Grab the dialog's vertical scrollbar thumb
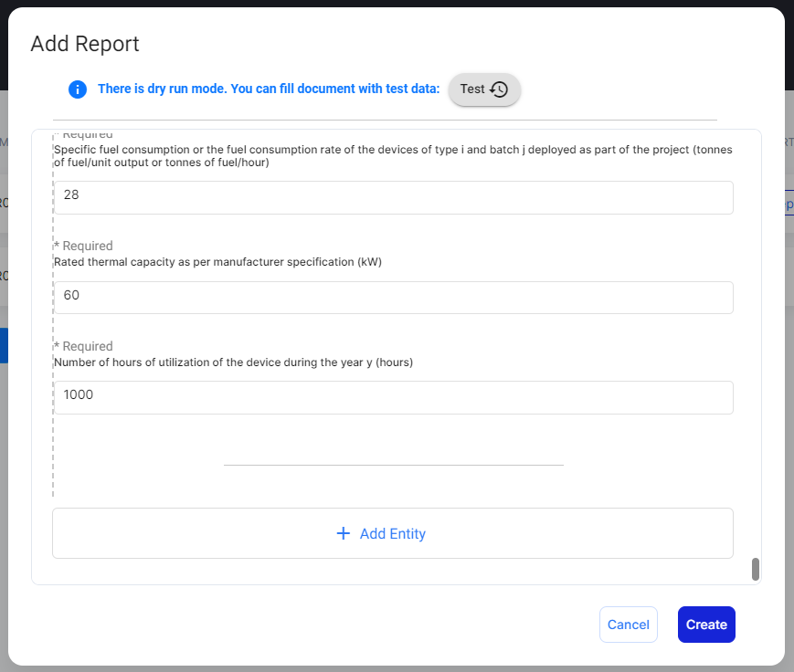The image size is (794, 672). pyautogui.click(x=756, y=569)
